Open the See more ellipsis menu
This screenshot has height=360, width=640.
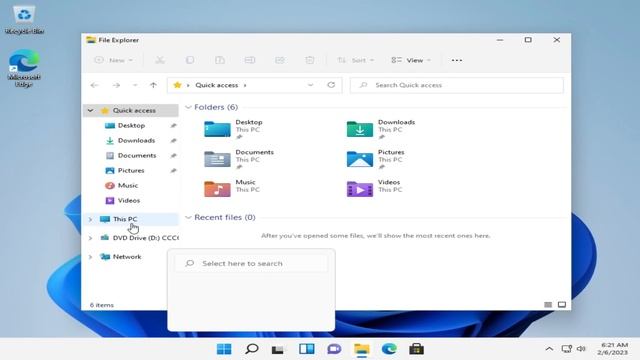click(457, 60)
